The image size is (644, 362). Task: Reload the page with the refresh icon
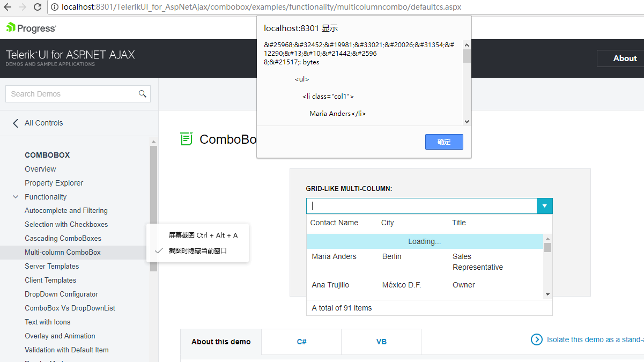(x=38, y=7)
